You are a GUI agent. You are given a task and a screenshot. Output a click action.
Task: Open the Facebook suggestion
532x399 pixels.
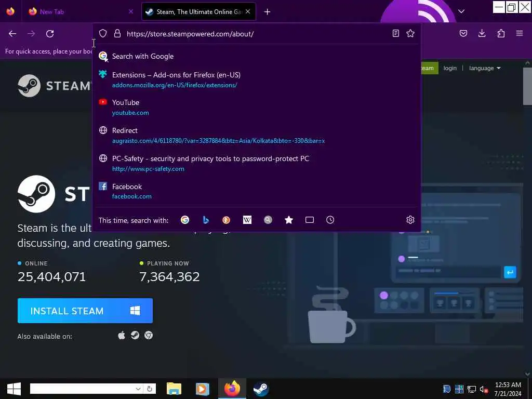tap(257, 191)
